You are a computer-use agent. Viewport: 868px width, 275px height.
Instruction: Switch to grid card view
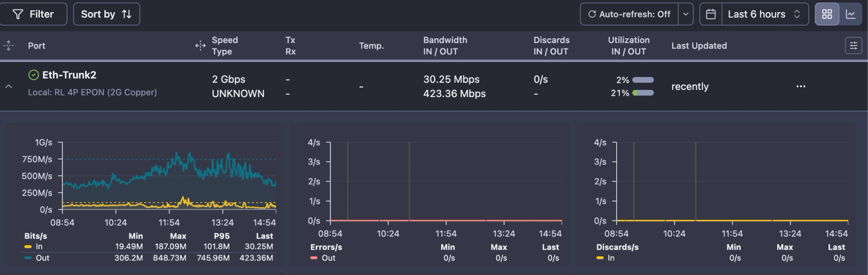(827, 14)
